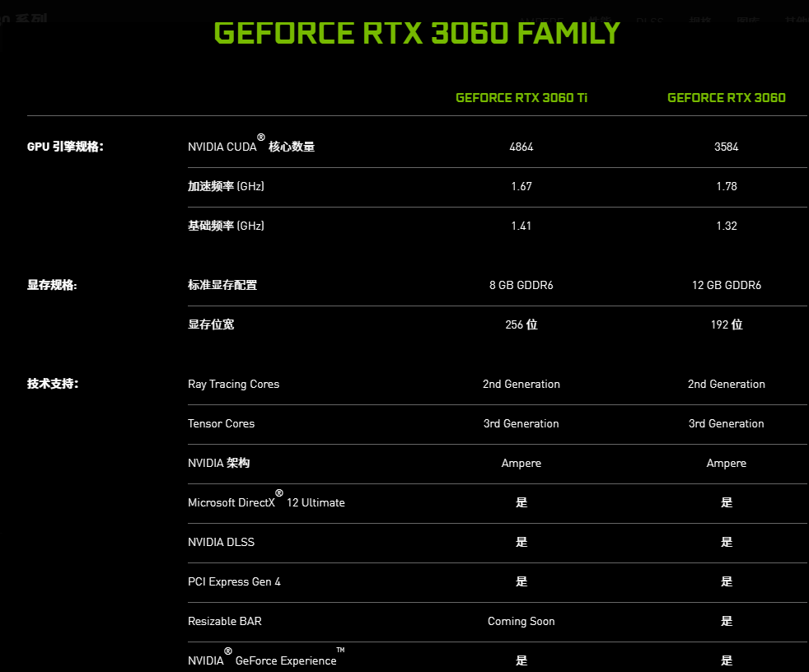
Task: Click the GEFORCE RTX 3060 FAMILY page title
Action: tap(415, 34)
